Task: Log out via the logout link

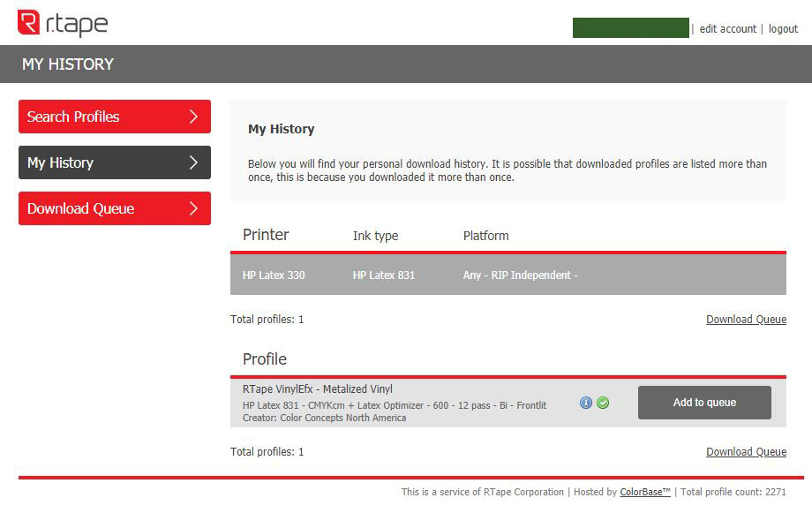Action: (x=783, y=29)
